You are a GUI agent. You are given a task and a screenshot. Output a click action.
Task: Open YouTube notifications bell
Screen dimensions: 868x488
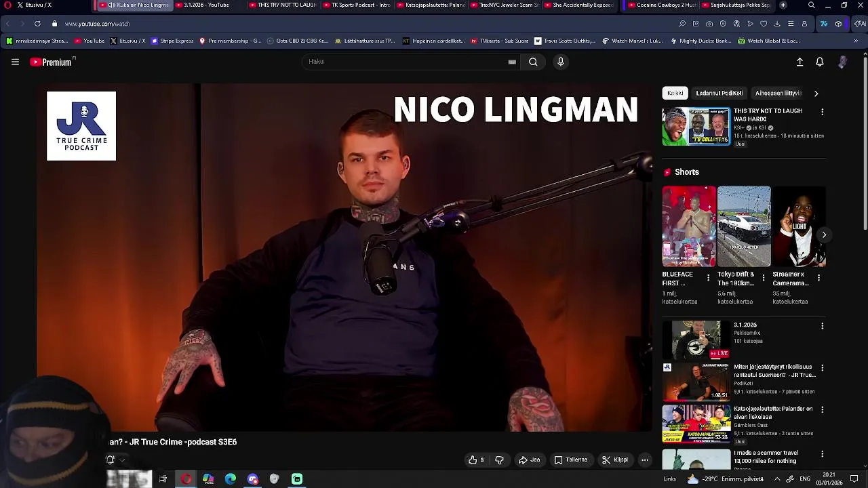click(x=819, y=62)
